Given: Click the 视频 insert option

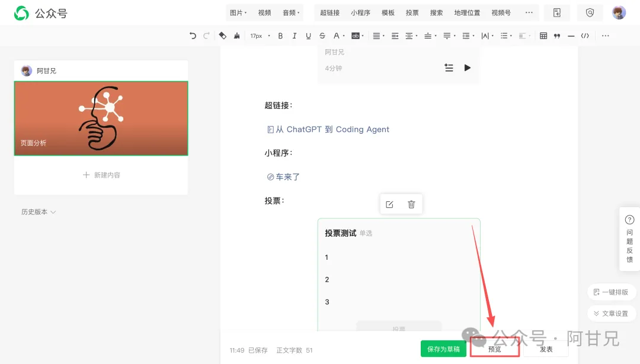Looking at the screenshot, I should (264, 12).
